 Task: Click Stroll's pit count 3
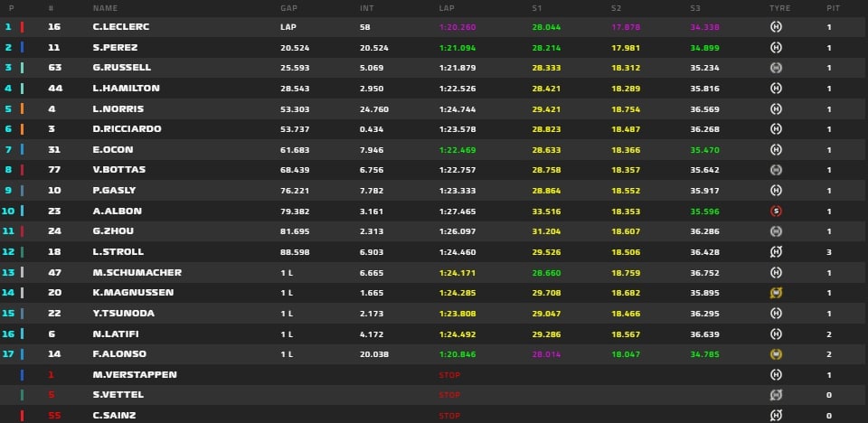(x=829, y=252)
